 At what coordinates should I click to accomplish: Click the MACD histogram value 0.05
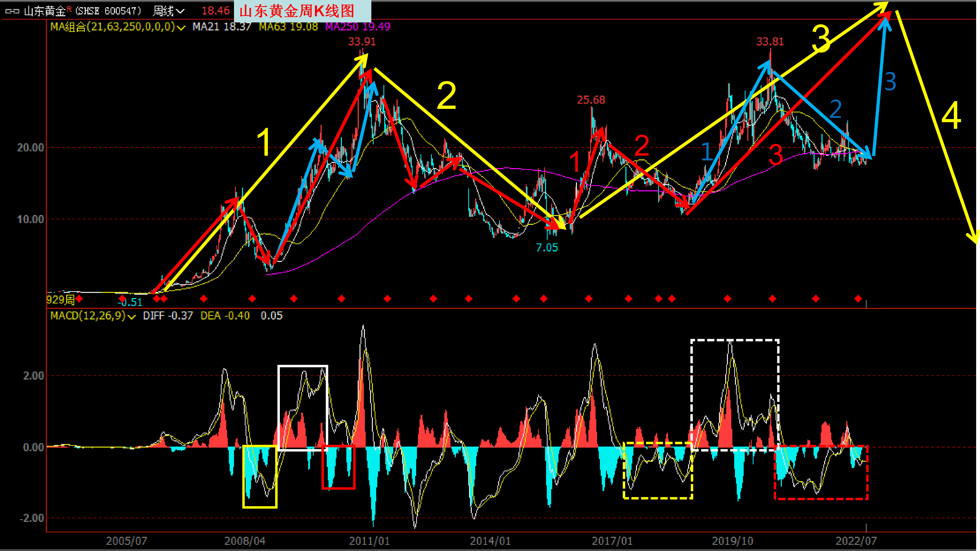point(272,316)
